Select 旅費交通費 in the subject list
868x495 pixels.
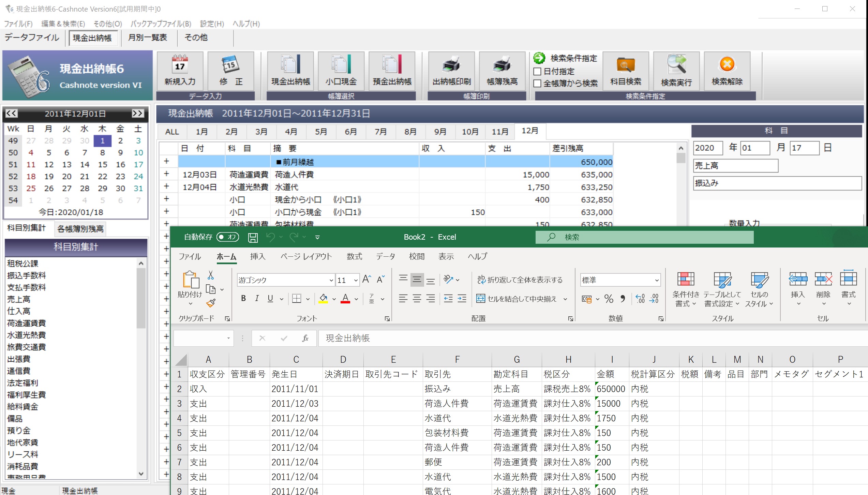pyautogui.click(x=27, y=347)
